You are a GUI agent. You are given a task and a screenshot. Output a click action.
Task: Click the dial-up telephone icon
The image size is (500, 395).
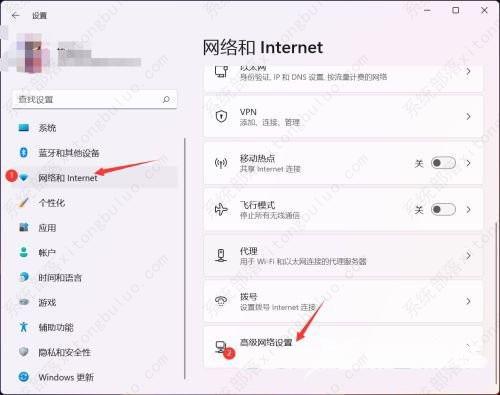pyautogui.click(x=221, y=301)
